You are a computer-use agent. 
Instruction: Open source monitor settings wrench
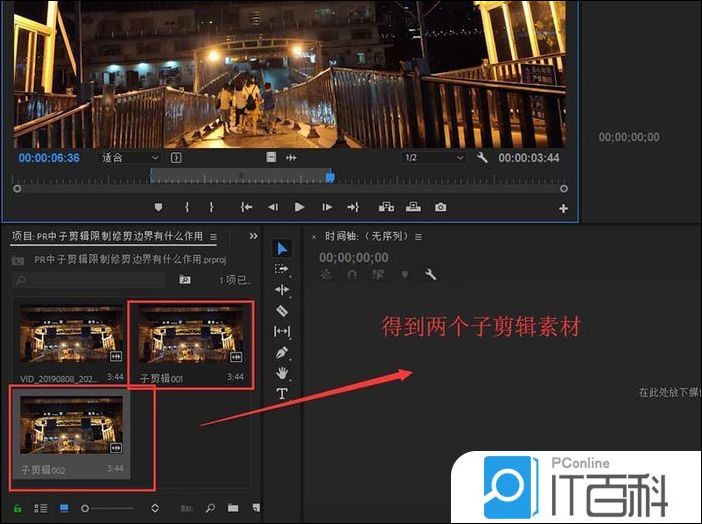click(482, 158)
